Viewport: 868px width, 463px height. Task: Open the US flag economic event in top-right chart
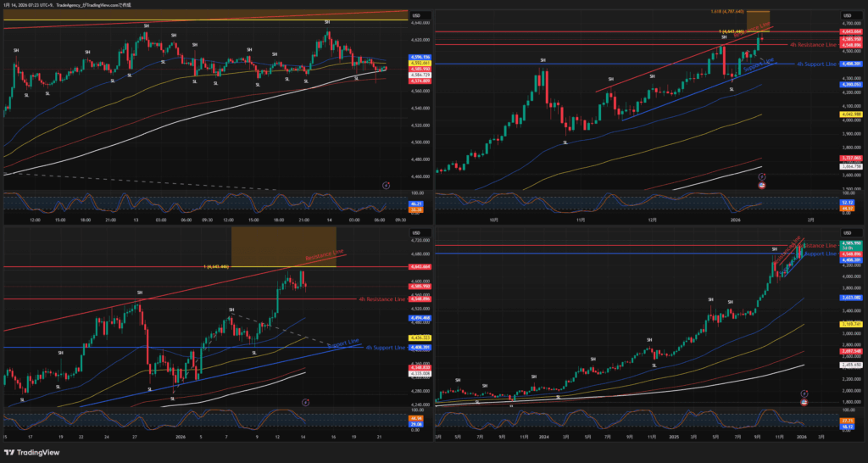tap(760, 185)
